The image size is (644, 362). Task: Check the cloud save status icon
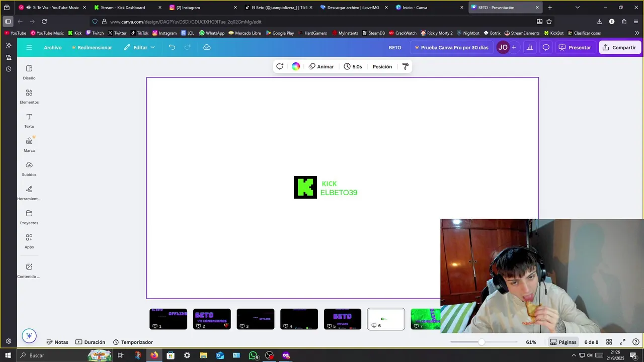(x=207, y=47)
